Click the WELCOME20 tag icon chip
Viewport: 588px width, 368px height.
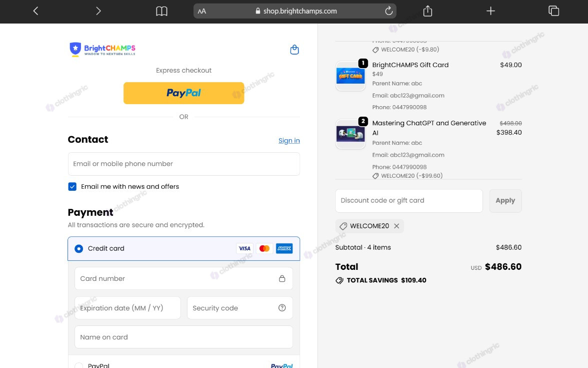click(343, 226)
